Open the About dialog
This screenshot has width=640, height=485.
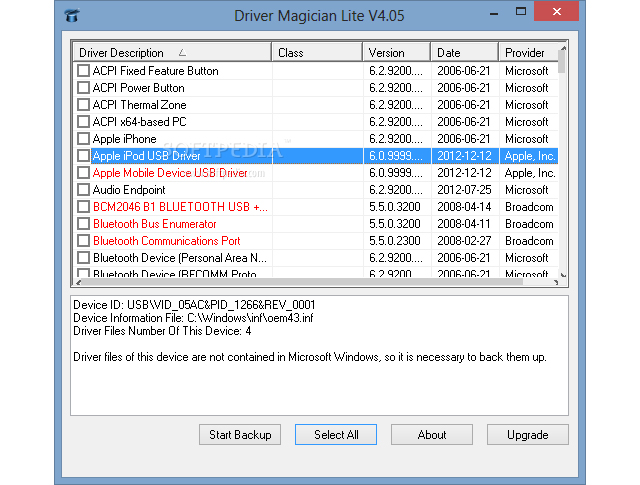[x=432, y=435]
